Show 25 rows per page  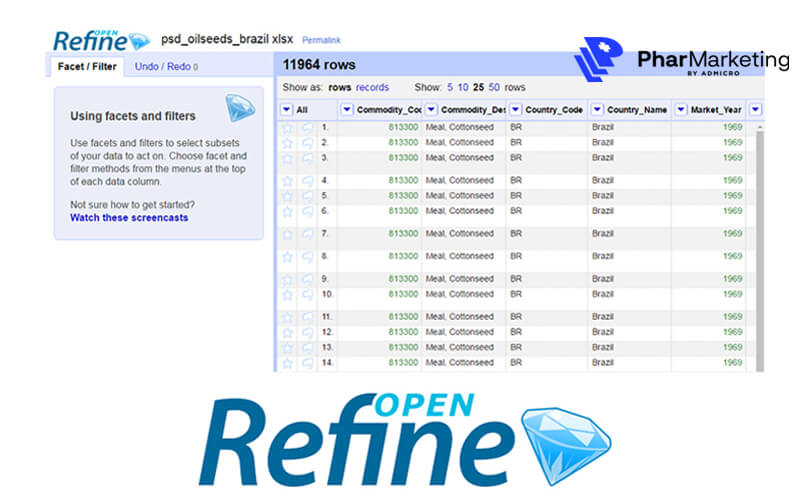478,87
